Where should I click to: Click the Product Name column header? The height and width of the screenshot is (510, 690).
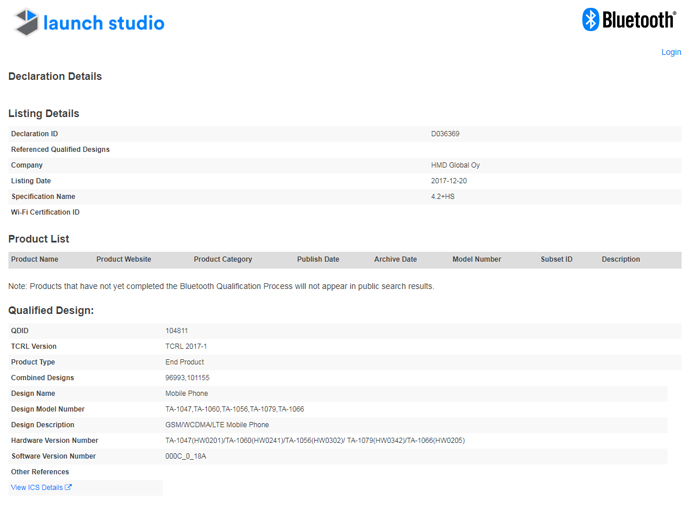click(35, 259)
